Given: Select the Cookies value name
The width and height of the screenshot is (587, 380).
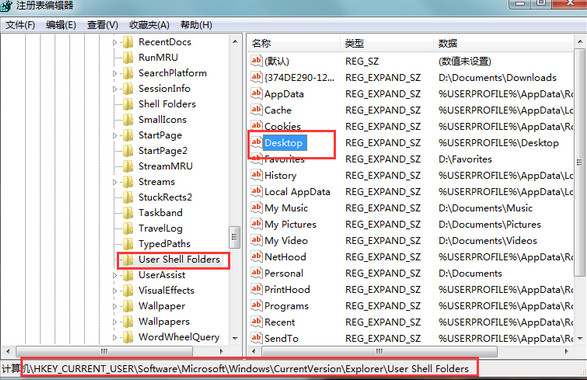Looking at the screenshot, I should click(282, 126).
